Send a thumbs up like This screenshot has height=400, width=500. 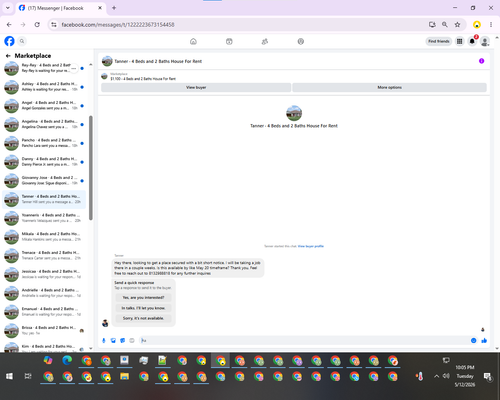[484, 340]
